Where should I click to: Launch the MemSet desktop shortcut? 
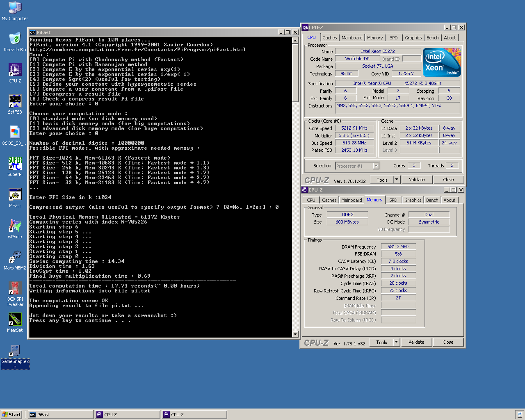tap(15, 323)
